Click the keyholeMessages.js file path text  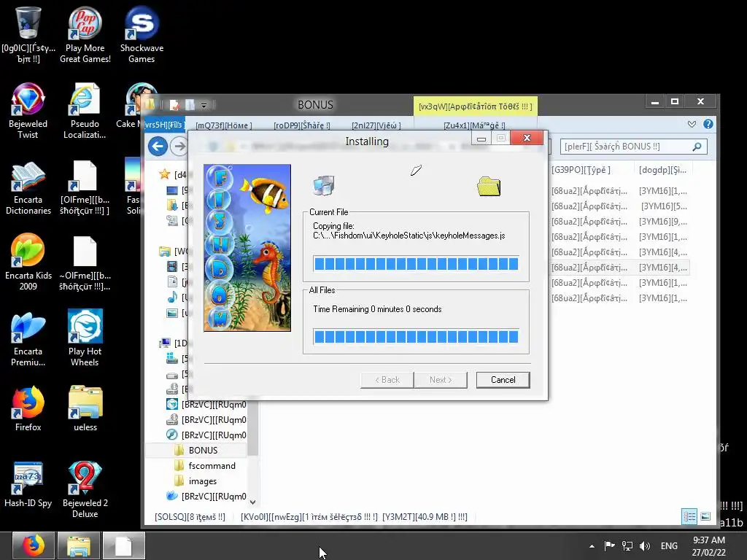(x=409, y=236)
